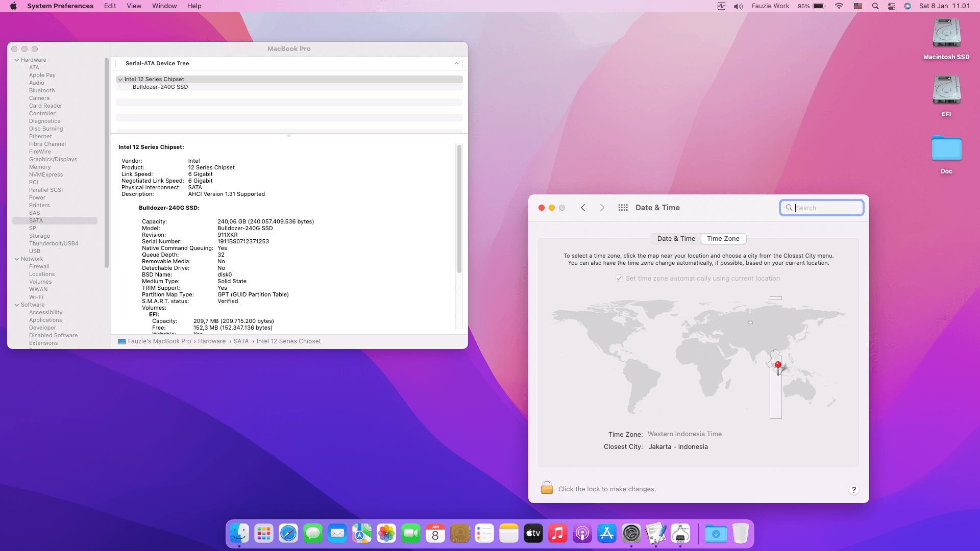
Task: Select the Time Zone tab
Action: click(723, 239)
